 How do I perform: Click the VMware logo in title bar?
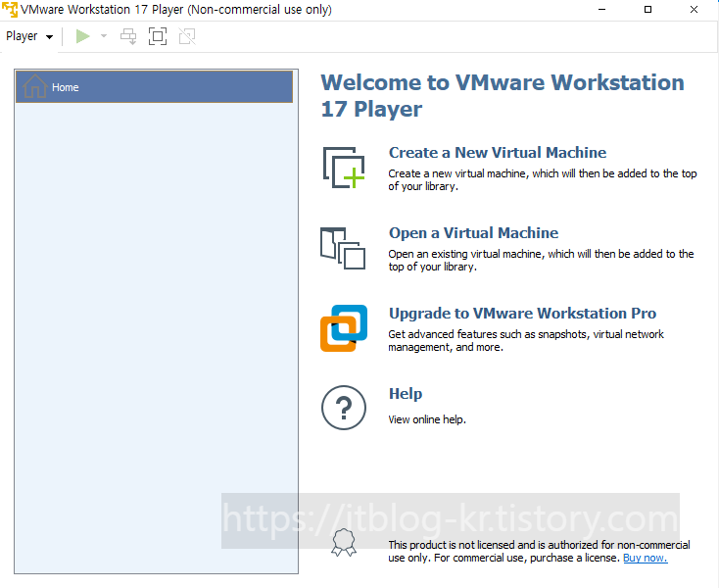(x=10, y=10)
